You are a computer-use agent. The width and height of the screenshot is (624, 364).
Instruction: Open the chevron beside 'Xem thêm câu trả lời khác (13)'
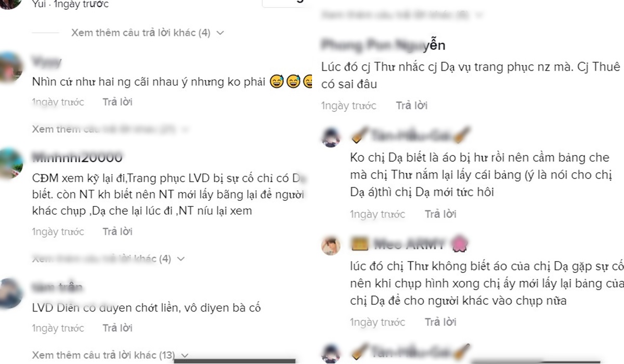[x=184, y=356]
